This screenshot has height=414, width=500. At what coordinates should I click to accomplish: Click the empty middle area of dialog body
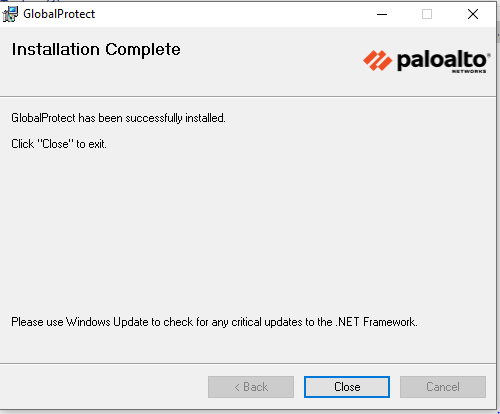pyautogui.click(x=247, y=233)
